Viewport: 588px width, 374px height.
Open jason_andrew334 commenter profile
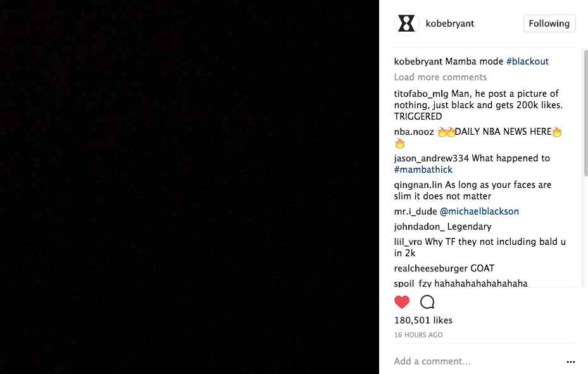(431, 158)
